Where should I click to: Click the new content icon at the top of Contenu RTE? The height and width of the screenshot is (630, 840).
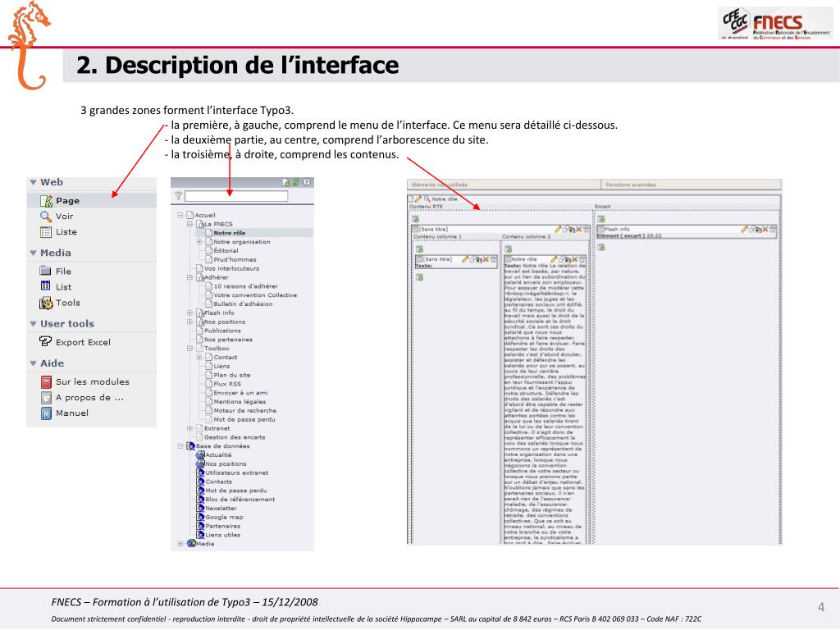(x=415, y=219)
